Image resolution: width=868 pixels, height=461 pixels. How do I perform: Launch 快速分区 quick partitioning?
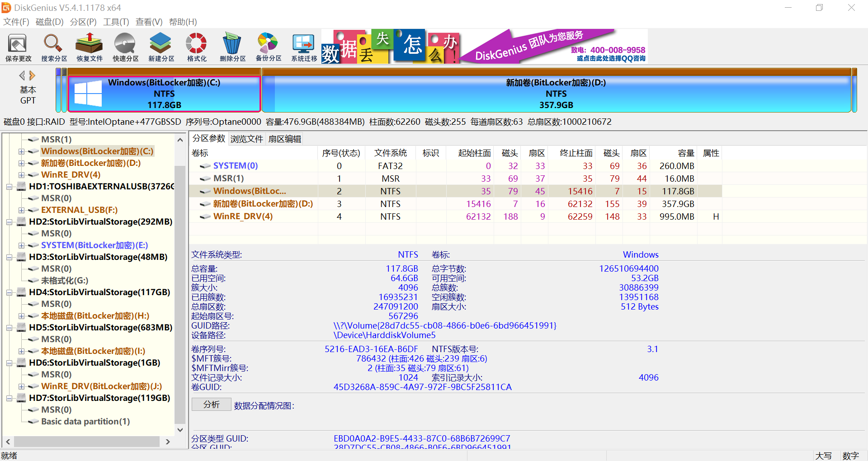tap(125, 47)
